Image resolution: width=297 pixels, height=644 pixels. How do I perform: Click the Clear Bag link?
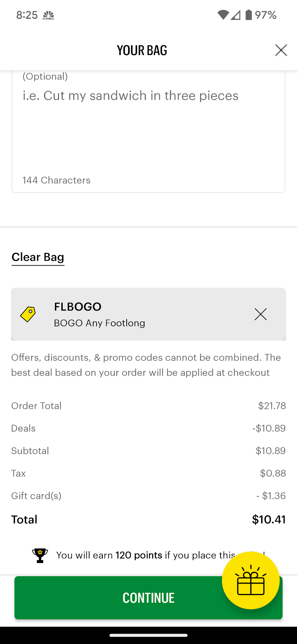click(38, 257)
